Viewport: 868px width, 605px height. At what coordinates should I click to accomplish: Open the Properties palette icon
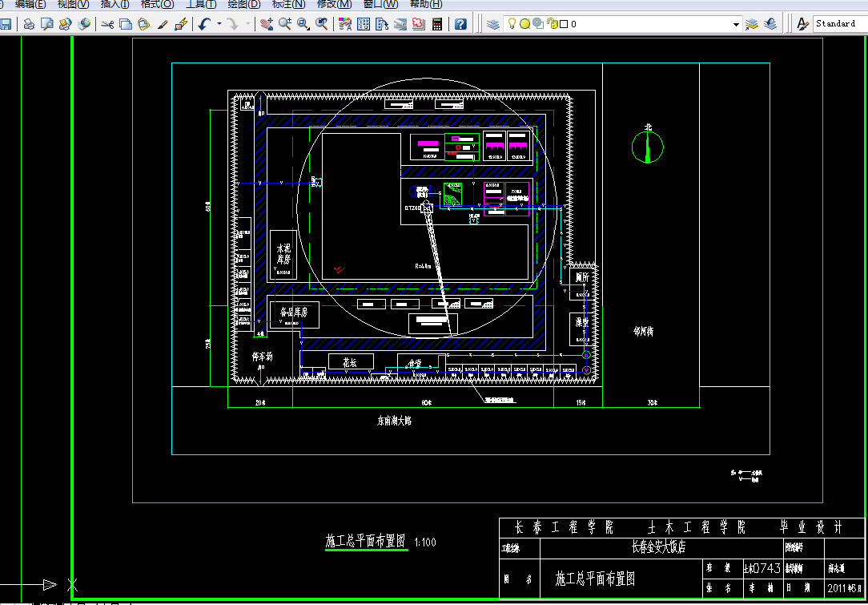(345, 24)
